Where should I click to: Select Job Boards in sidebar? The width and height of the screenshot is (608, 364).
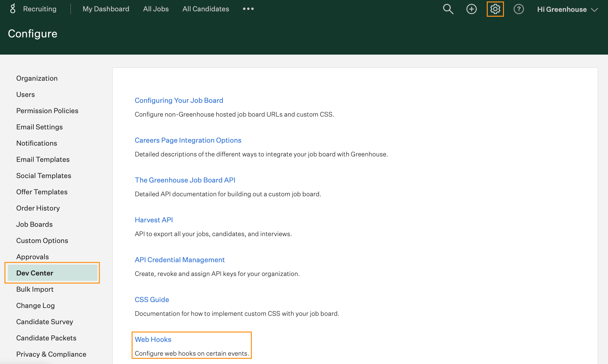point(34,224)
